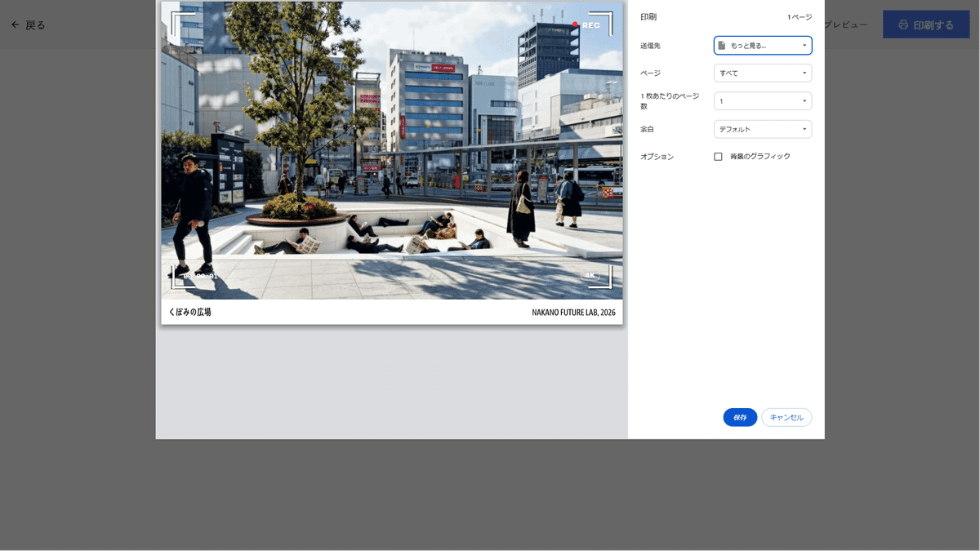The height and width of the screenshot is (551, 980).
Task: Open the ページ dropdown showing すべて
Action: [x=763, y=73]
